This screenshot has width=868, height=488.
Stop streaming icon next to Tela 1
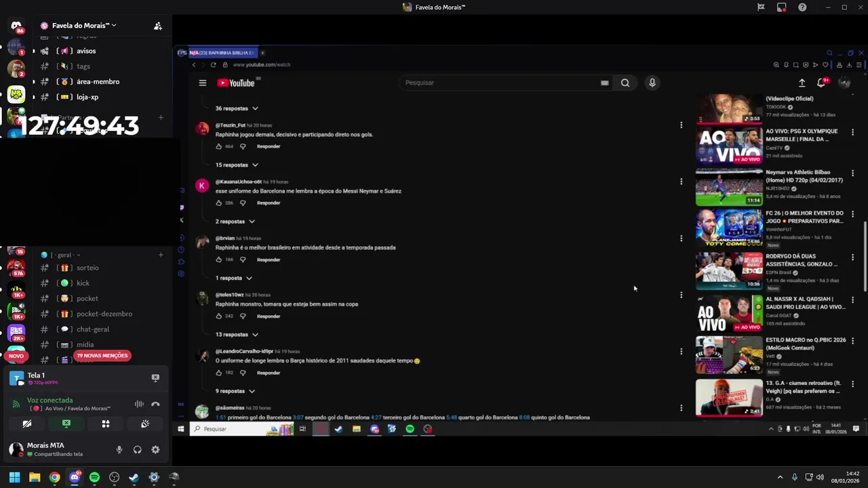pos(155,378)
